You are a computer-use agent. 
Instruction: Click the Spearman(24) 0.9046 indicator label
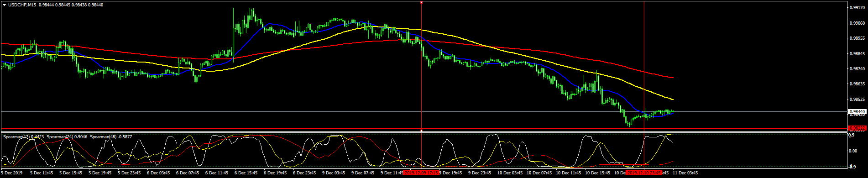click(67, 136)
